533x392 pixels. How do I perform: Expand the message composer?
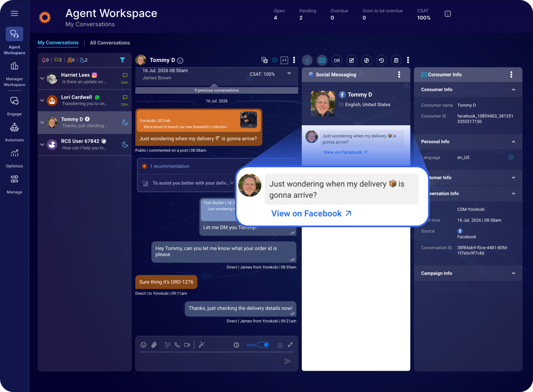[x=290, y=345]
